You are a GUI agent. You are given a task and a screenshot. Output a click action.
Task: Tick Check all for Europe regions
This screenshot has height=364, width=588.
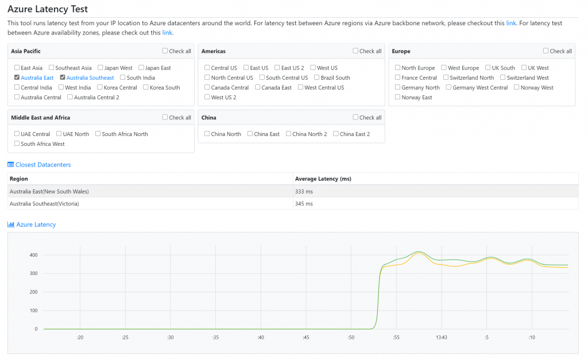546,51
